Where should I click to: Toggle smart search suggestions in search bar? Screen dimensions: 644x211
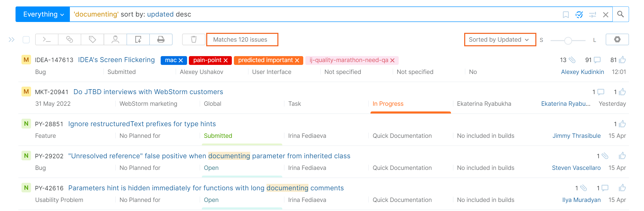(x=579, y=14)
